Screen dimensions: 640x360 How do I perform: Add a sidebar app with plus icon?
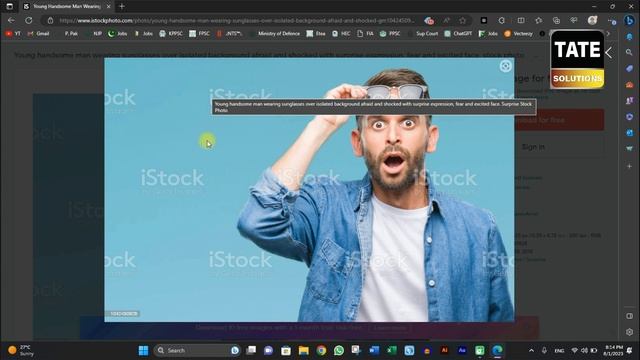[x=629, y=166]
